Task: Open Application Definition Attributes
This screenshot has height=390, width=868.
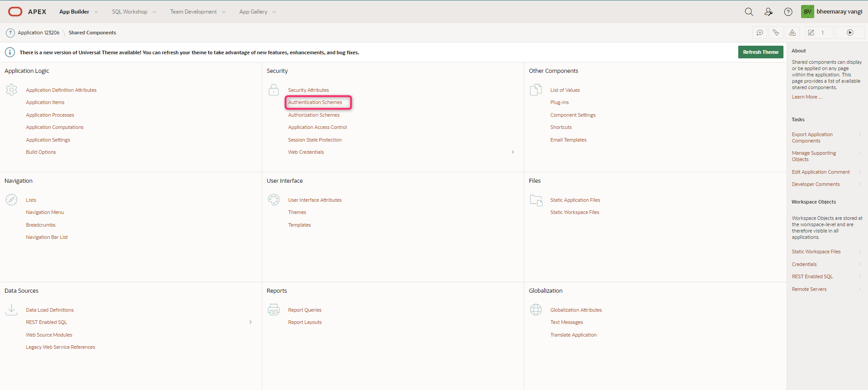Action: click(x=61, y=90)
